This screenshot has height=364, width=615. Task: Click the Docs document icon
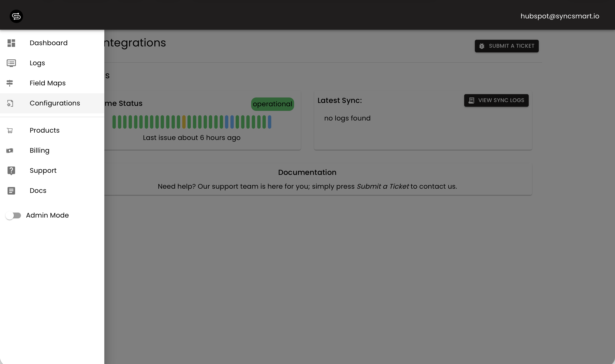coord(11,191)
